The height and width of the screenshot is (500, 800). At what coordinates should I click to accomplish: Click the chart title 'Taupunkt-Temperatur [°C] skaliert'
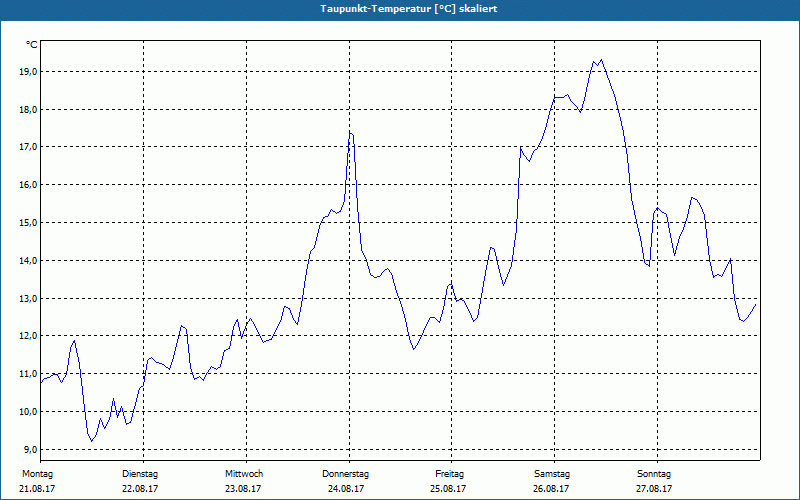409,9
